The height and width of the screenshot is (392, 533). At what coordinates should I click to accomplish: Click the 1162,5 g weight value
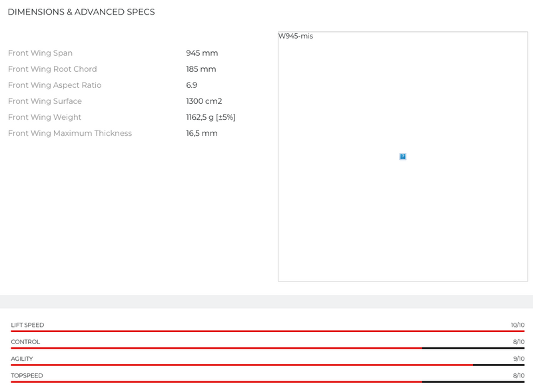point(211,117)
